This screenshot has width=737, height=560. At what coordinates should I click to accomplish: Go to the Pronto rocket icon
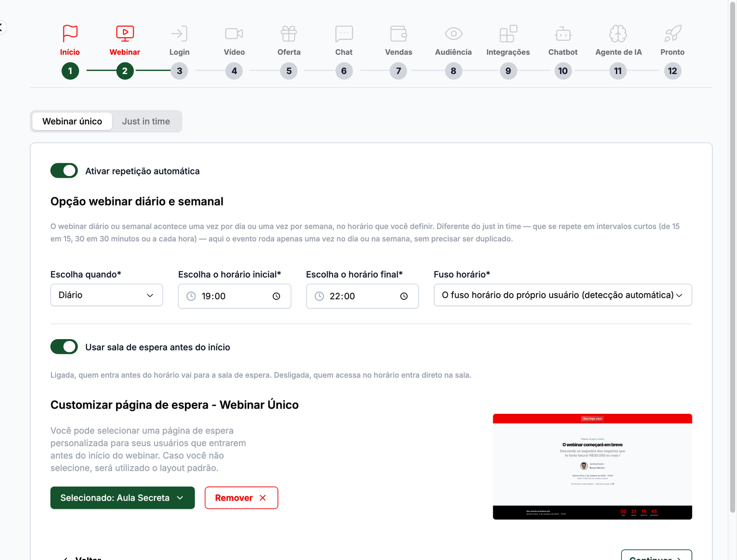(673, 34)
